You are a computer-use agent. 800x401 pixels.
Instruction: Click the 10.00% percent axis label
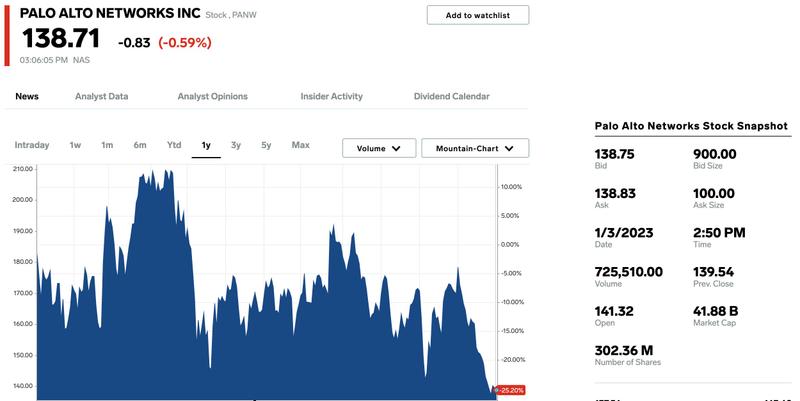click(x=511, y=187)
